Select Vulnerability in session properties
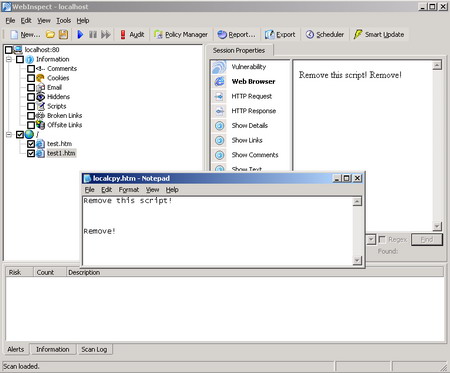Image resolution: width=450 pixels, height=373 pixels. click(249, 67)
